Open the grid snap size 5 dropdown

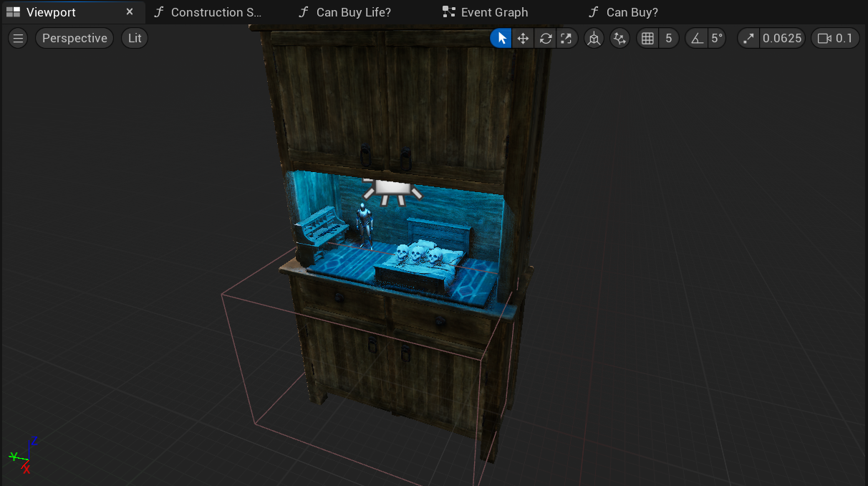pos(669,39)
